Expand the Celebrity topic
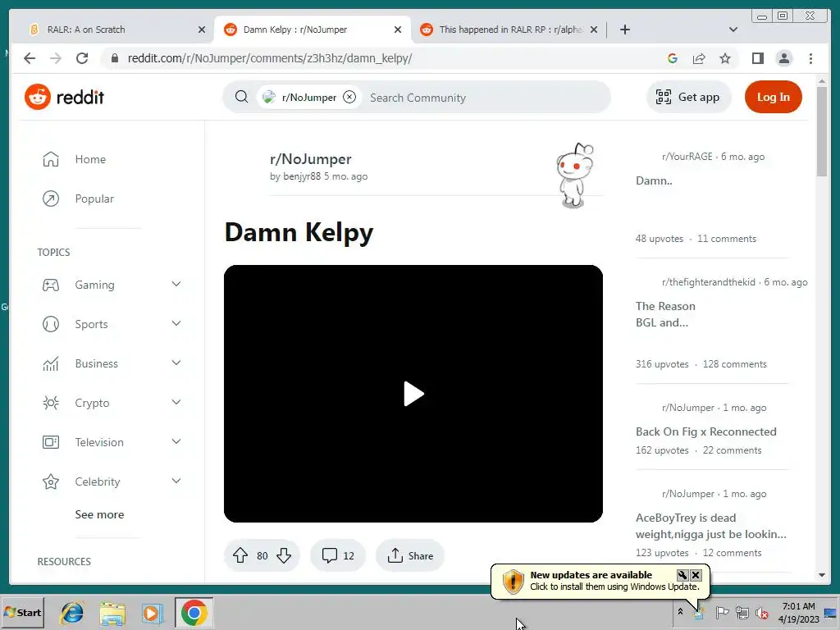Viewport: 840px width, 630px height. coord(176,481)
